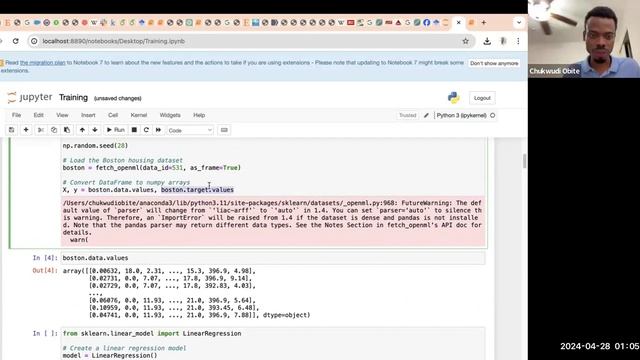View site information icon in address bar
The width and height of the screenshot is (640, 360).
[x=34, y=41]
